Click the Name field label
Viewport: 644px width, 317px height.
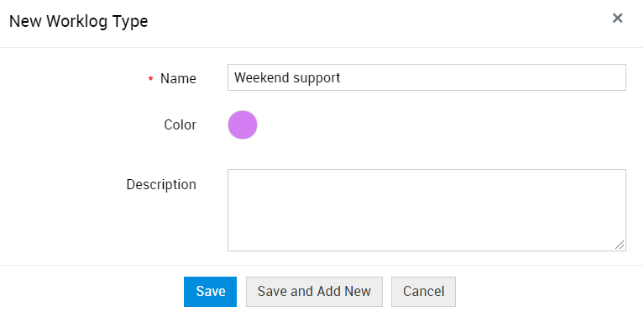coord(178,78)
